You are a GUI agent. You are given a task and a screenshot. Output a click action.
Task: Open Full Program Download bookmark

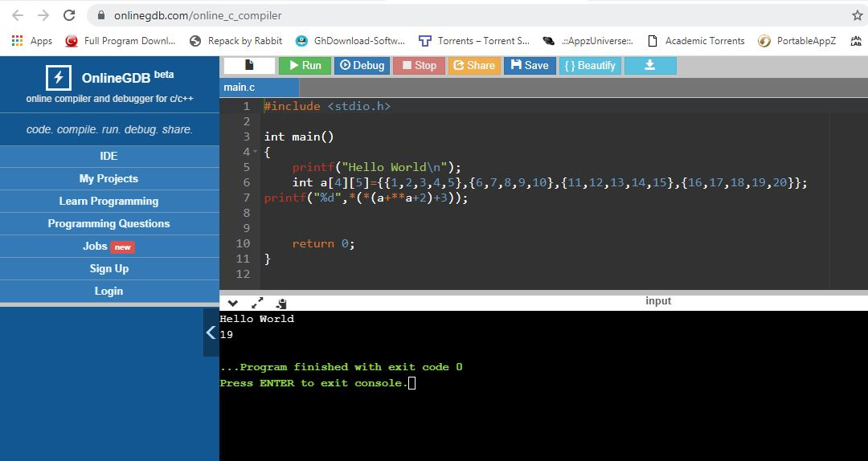(121, 40)
